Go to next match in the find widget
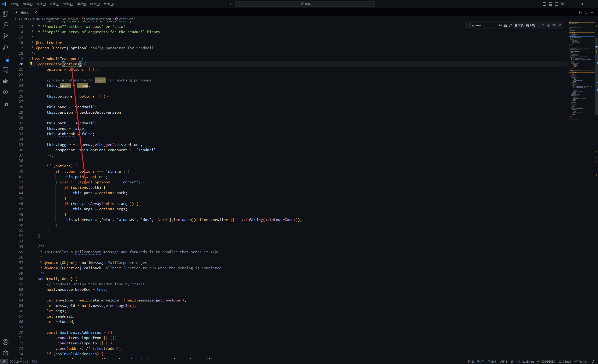Screen dimensions: 598x364 click(548, 25)
